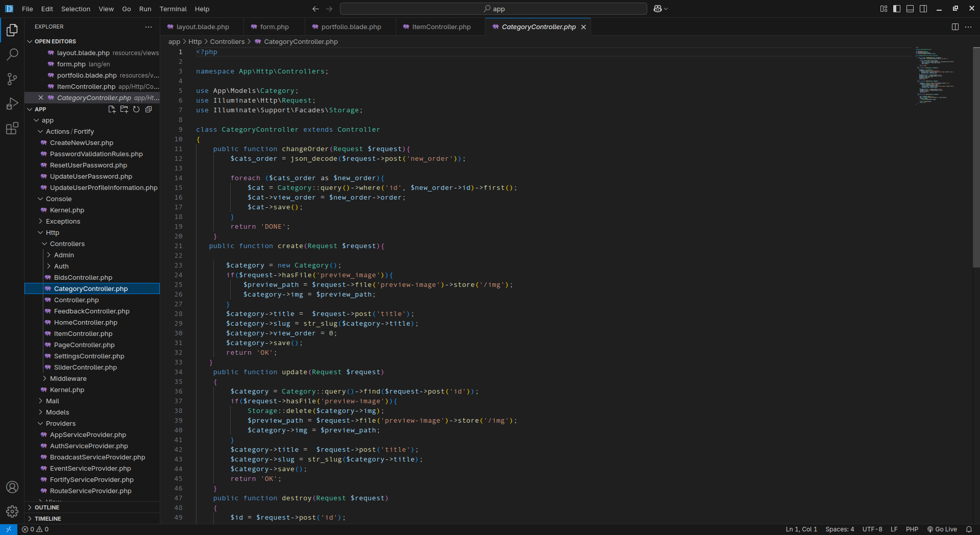Open the Manage settings gear

coord(12,511)
